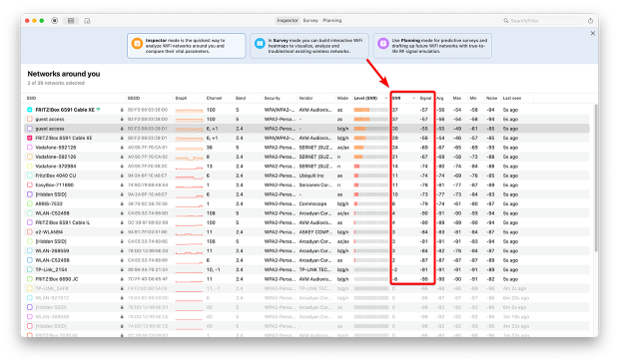Click the signal graph of the Vodafone-592126 channel 8 row
Screen dimensions: 619x364
pyautogui.click(x=189, y=158)
